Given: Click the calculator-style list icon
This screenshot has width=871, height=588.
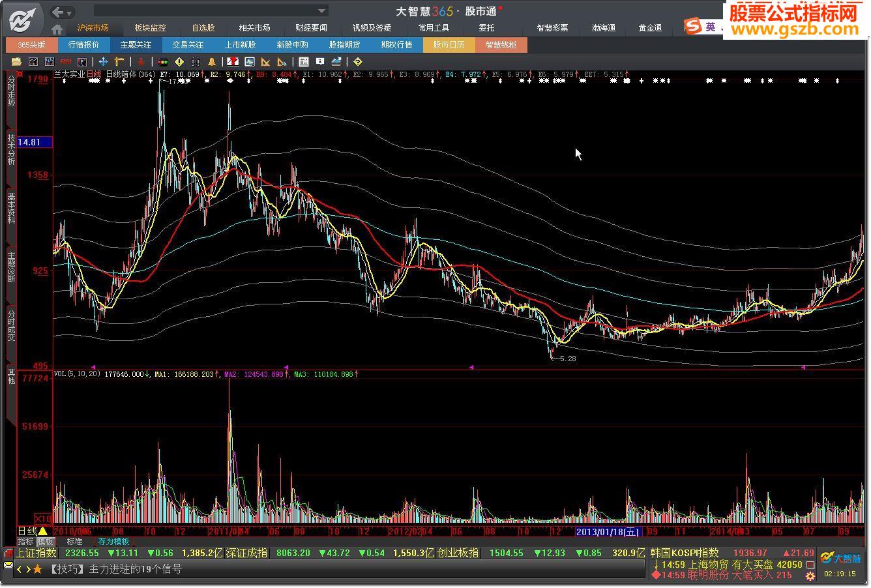Looking at the screenshot, I should click(304, 62).
